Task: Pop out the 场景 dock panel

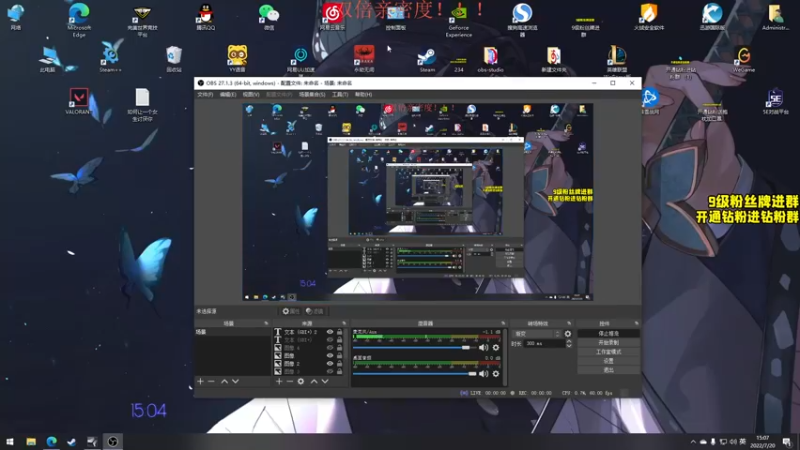Action: pos(266,323)
